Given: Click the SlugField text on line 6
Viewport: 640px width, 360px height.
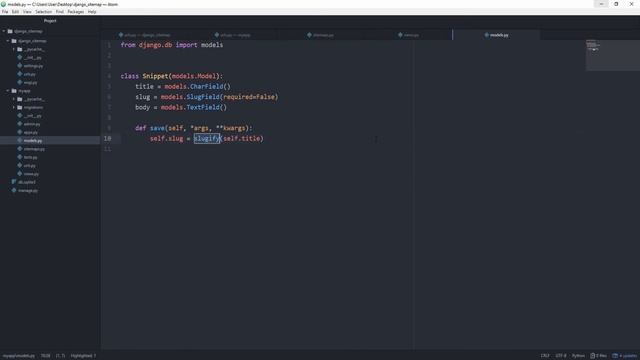Looking at the screenshot, I should click(x=203, y=97).
